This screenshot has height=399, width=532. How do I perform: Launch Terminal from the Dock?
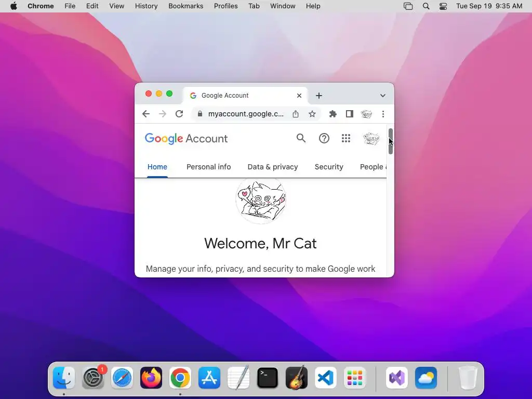click(x=268, y=378)
